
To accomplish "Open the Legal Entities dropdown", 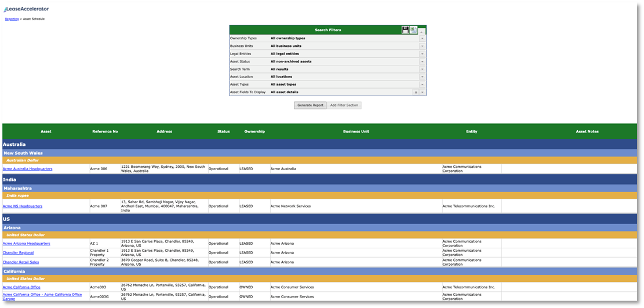I will (422, 54).
